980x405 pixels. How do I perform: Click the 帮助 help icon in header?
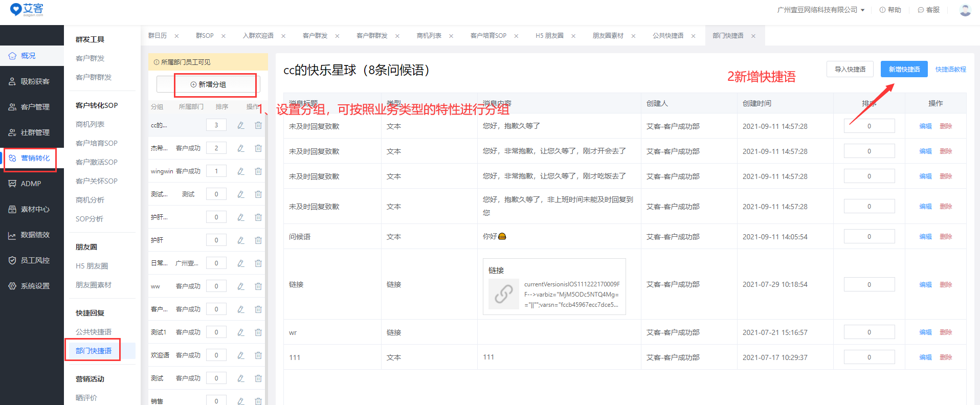point(882,10)
